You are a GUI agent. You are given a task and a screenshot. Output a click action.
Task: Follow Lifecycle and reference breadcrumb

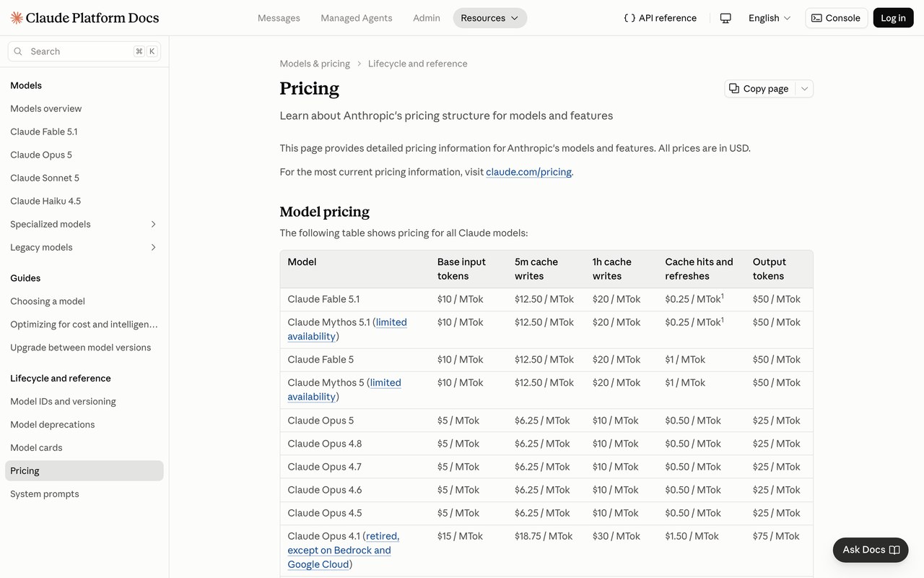coord(418,64)
